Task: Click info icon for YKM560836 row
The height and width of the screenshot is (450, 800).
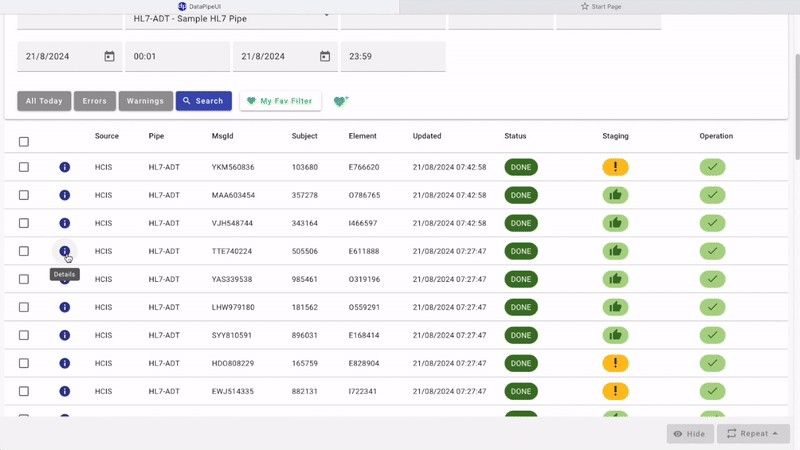Action: (x=64, y=167)
